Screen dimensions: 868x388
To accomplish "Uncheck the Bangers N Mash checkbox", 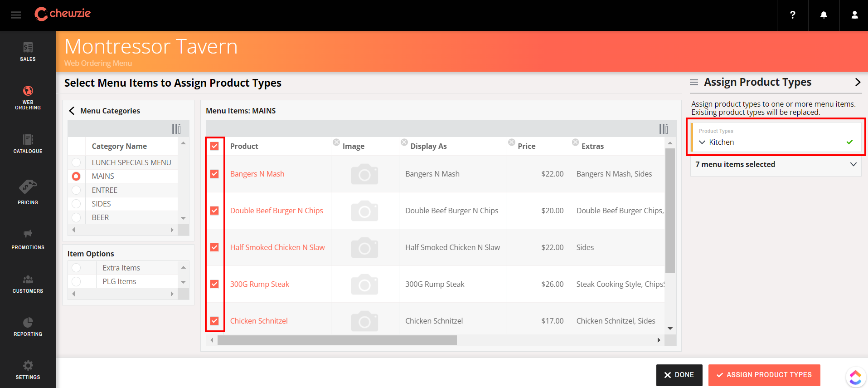I will [214, 174].
